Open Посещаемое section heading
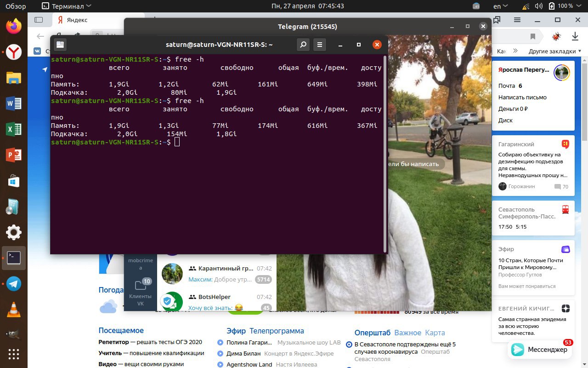588x368 pixels. coord(121,331)
